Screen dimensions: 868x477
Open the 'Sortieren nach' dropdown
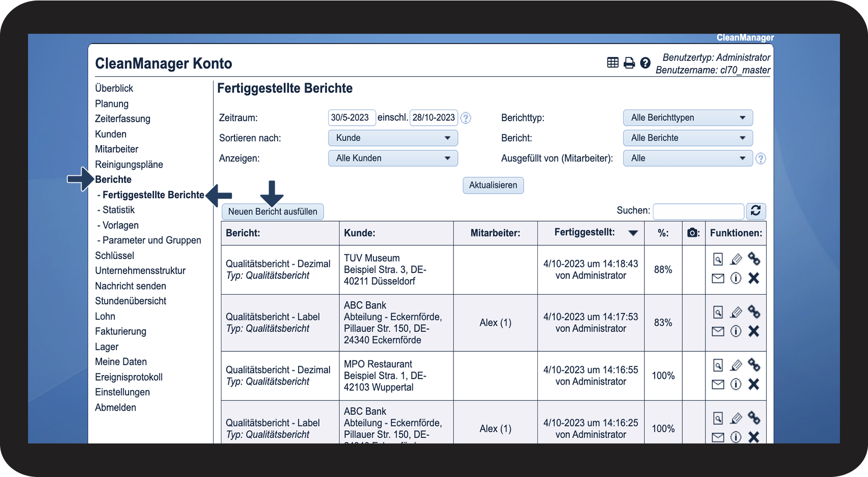tap(392, 138)
